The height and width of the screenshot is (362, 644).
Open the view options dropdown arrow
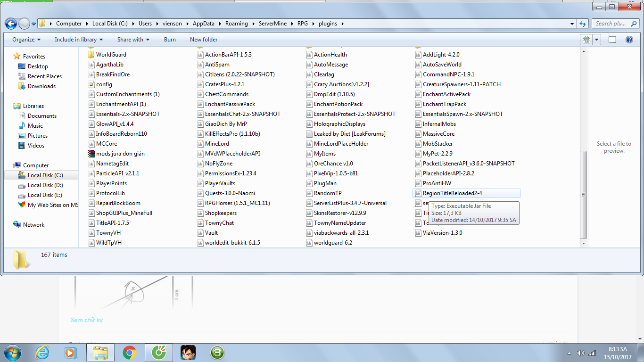[597, 40]
